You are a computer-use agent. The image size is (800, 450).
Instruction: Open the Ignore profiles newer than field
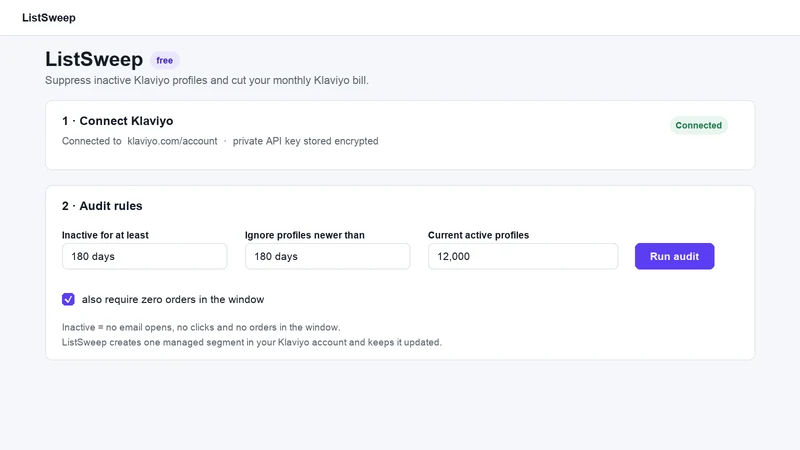(327, 256)
